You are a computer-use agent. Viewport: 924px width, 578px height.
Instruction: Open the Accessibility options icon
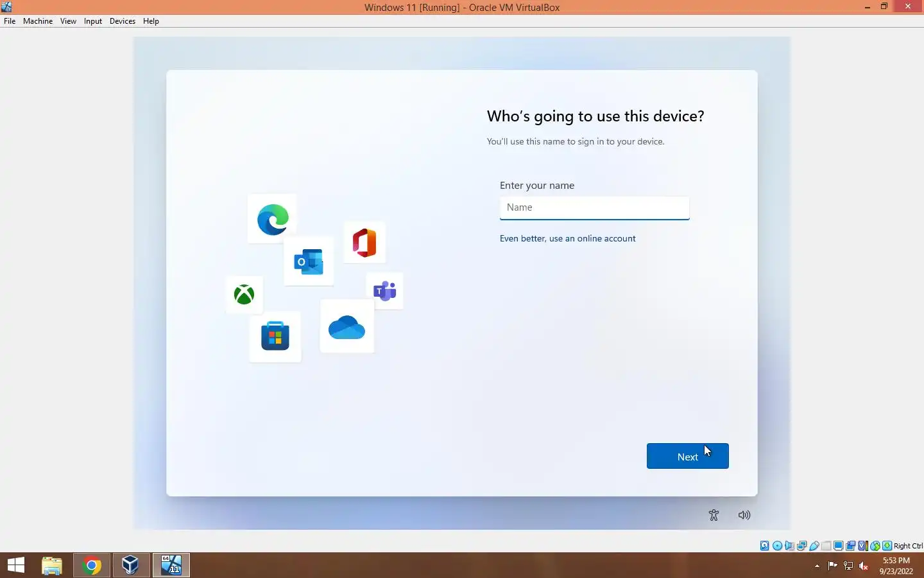[x=714, y=515]
